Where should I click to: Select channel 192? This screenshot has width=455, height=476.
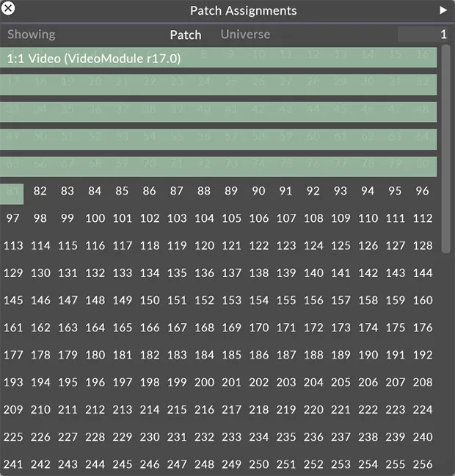tap(423, 355)
